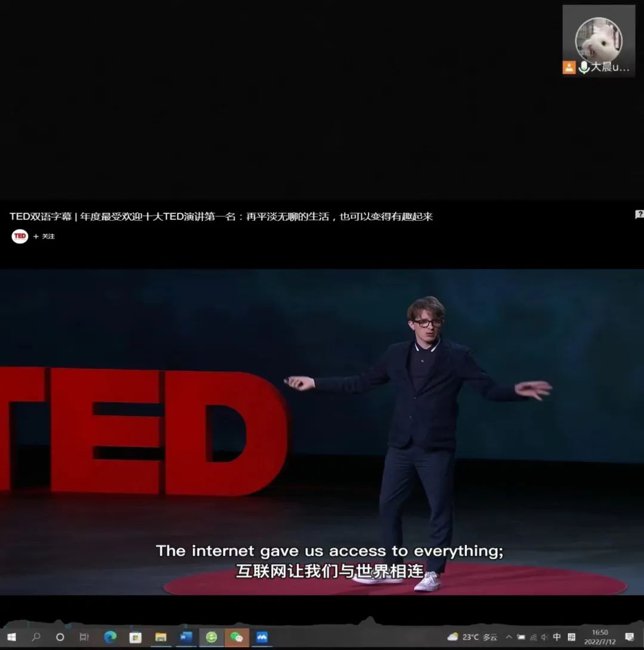The width and height of the screenshot is (644, 650).
Task: Open File Explorer from taskbar
Action: pos(160,637)
